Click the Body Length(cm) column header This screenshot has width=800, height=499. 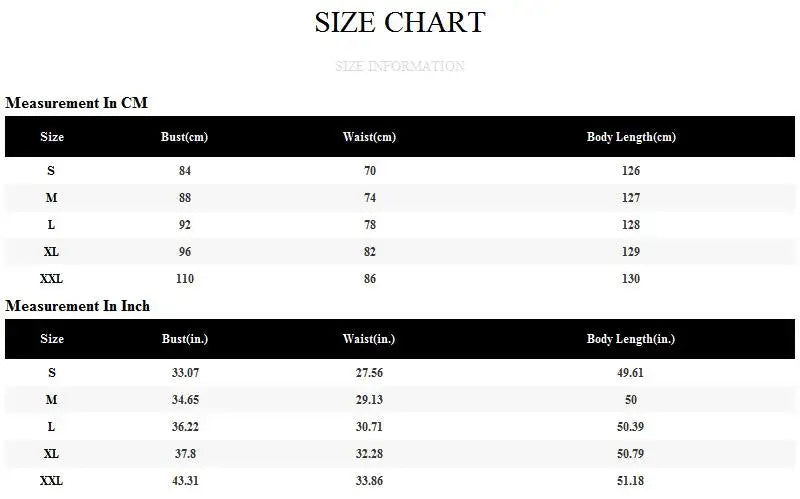631,137
